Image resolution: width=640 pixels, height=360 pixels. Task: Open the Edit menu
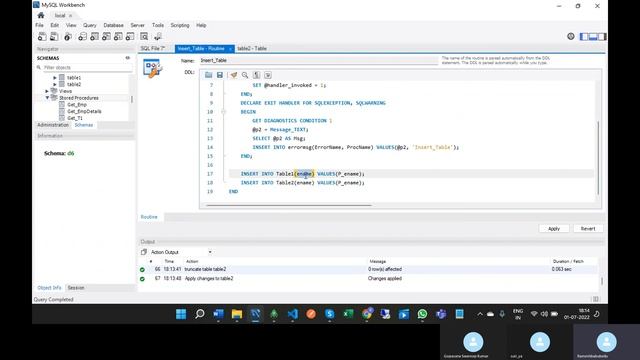(x=55, y=25)
